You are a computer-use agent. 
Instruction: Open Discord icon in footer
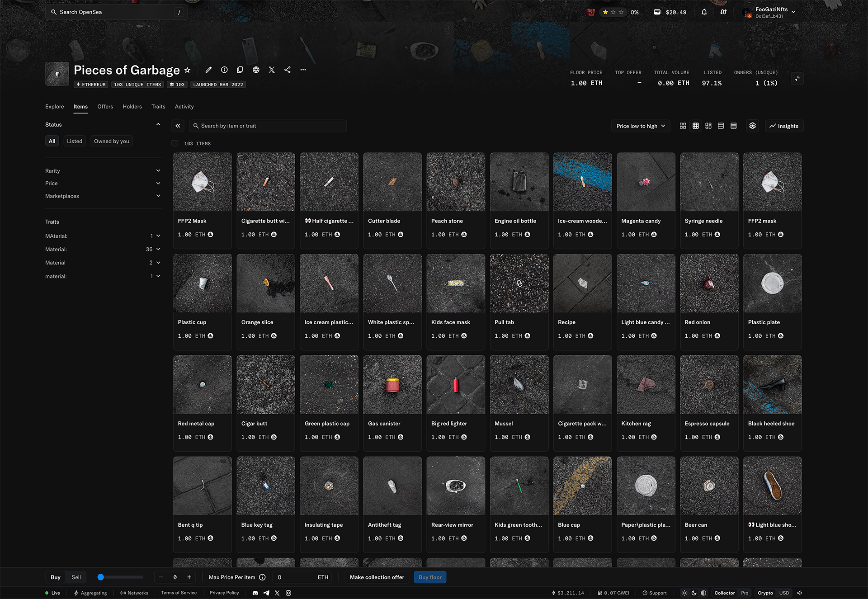255,593
